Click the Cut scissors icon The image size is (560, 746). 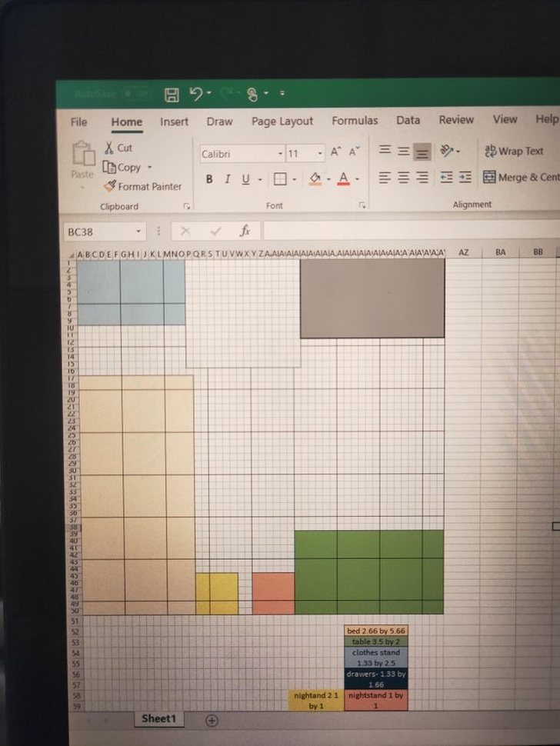coord(109,148)
